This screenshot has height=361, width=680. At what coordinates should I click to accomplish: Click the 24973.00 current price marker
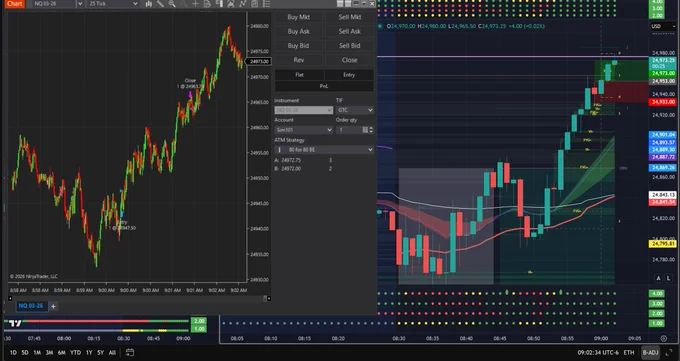[x=259, y=62]
